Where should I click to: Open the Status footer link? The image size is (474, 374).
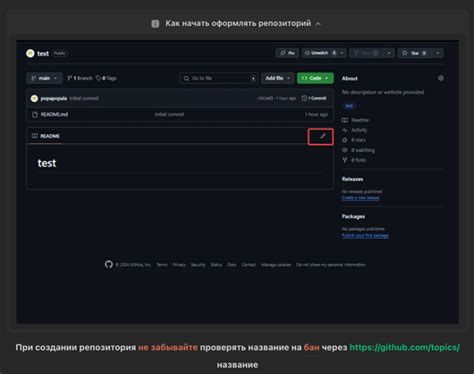pos(216,265)
